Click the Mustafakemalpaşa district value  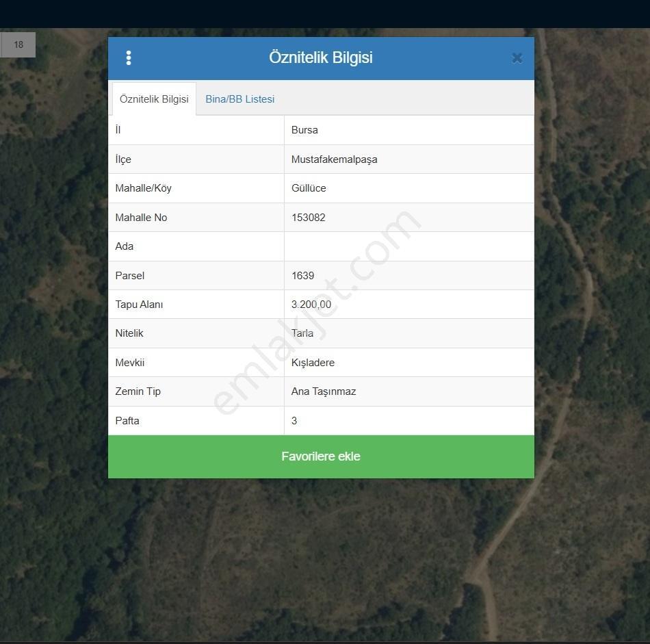point(334,159)
